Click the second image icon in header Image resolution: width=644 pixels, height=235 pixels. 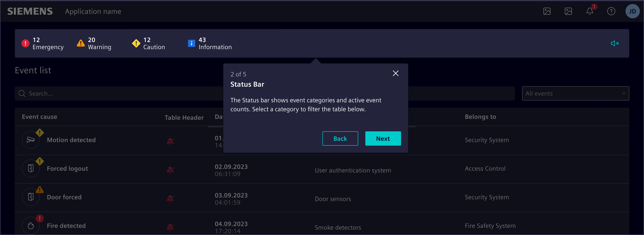(x=568, y=11)
